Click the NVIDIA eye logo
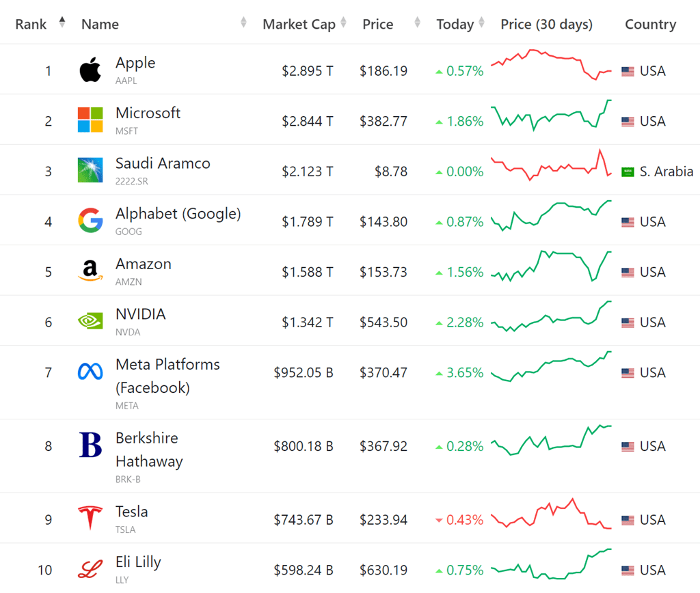This screenshot has width=700, height=593. (x=90, y=320)
